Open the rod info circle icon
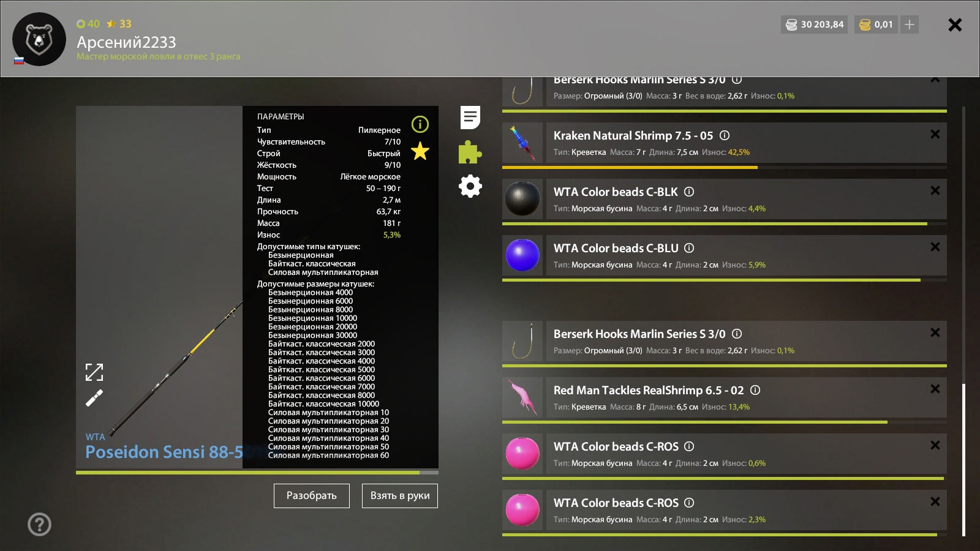 pyautogui.click(x=420, y=124)
